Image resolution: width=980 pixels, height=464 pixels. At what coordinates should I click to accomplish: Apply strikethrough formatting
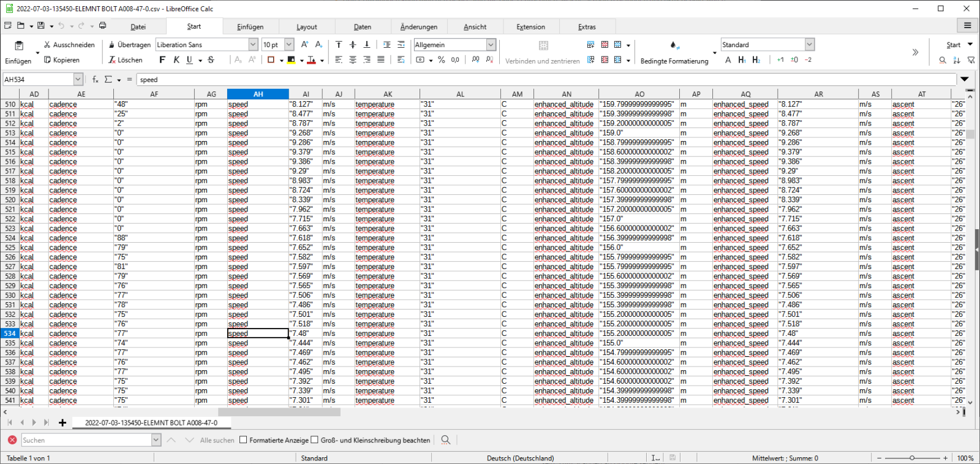[x=211, y=60]
